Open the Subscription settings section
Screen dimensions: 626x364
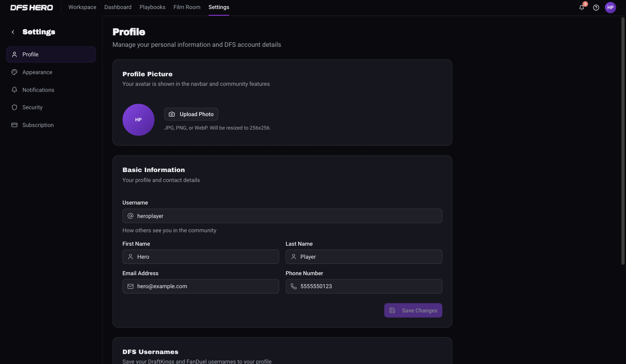[x=51, y=125]
